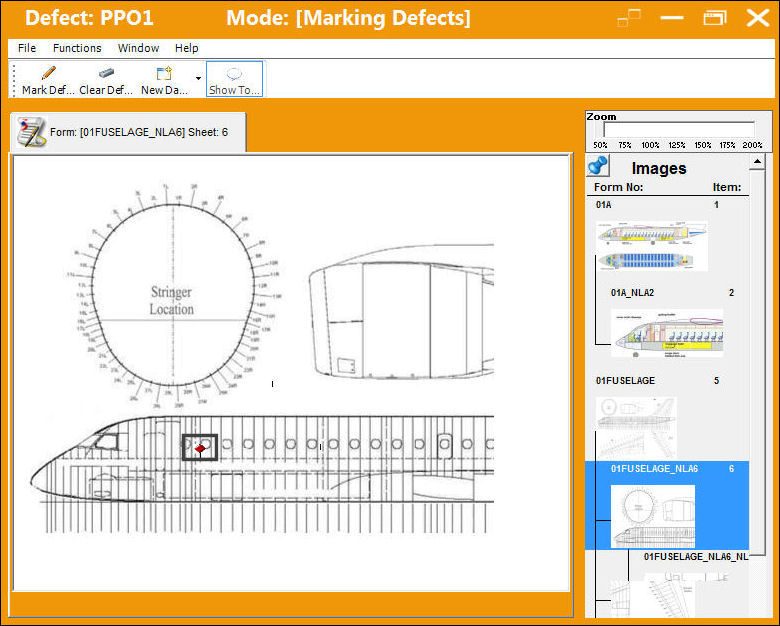
Task: Set zoom to 100% on the scale
Action: coord(650,145)
